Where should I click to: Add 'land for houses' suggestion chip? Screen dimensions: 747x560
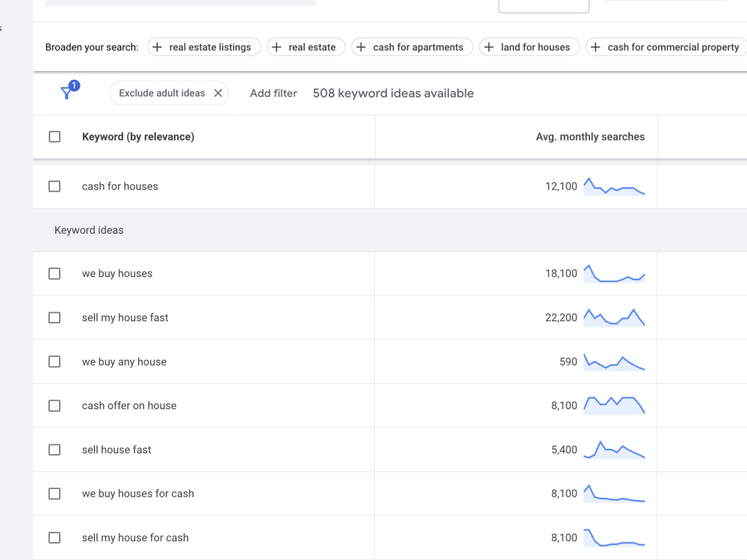pyautogui.click(x=530, y=47)
